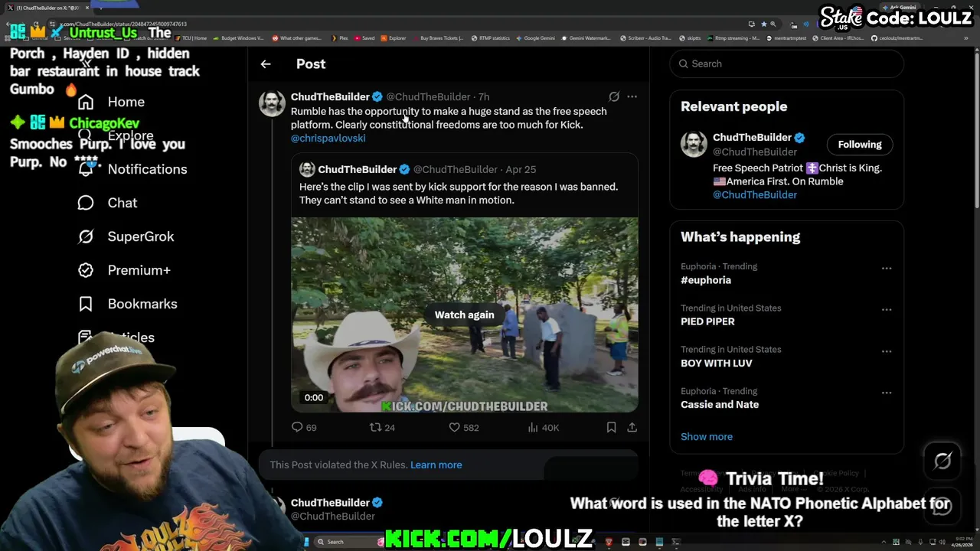The image size is (980, 551).
Task: Like the post with 582 likes
Action: pyautogui.click(x=454, y=427)
